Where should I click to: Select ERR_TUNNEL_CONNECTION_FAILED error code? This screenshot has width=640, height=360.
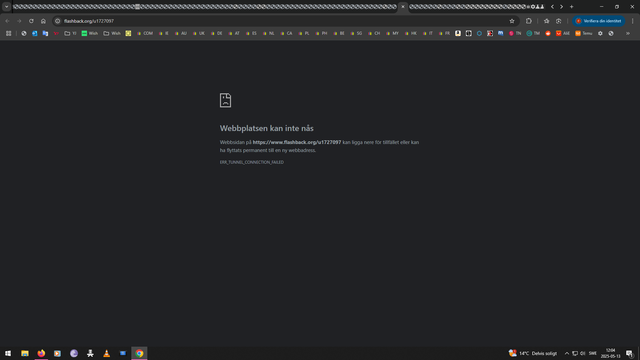[x=251, y=162]
